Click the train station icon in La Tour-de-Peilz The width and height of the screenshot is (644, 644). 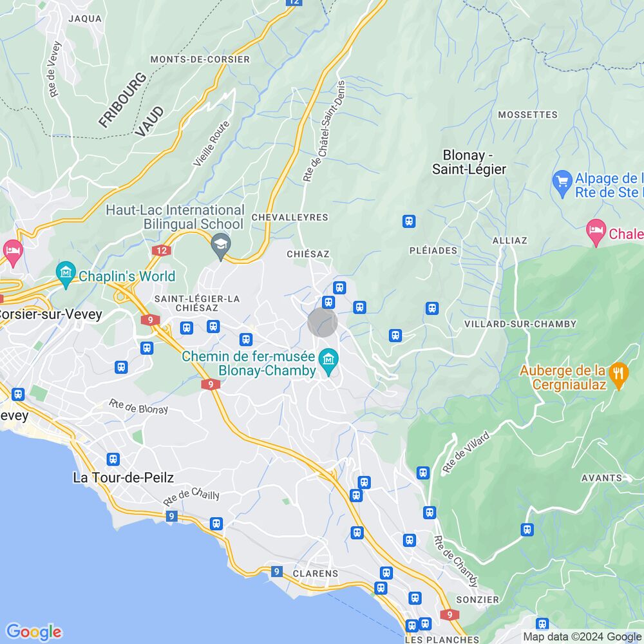click(113, 459)
